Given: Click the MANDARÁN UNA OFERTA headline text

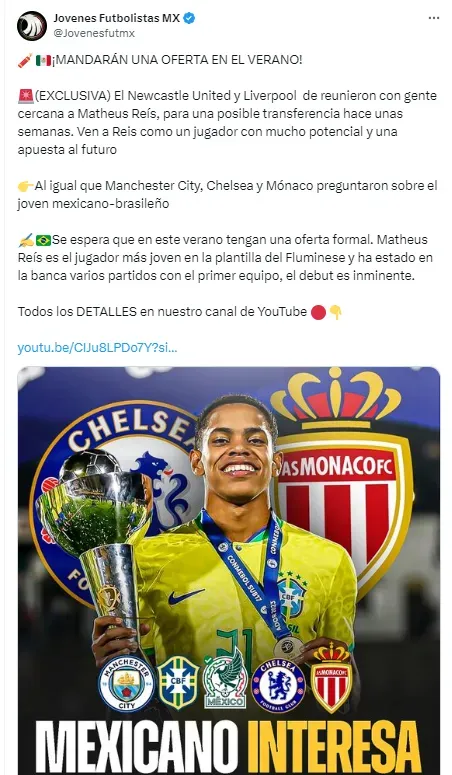Looking at the screenshot, I should click(x=178, y=60).
